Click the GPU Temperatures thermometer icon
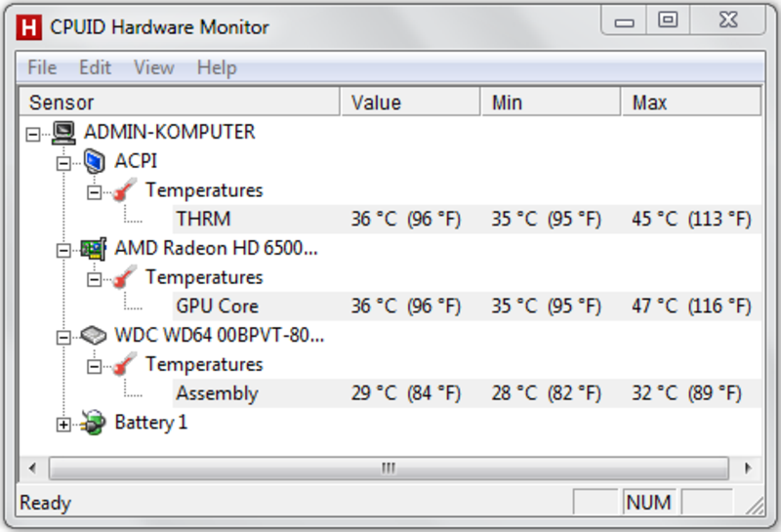781x532 pixels. [125, 277]
